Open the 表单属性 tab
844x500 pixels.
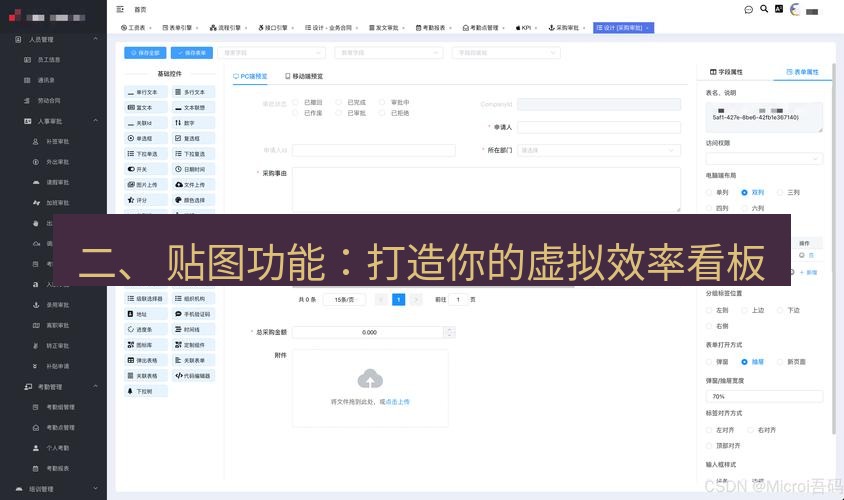click(802, 72)
